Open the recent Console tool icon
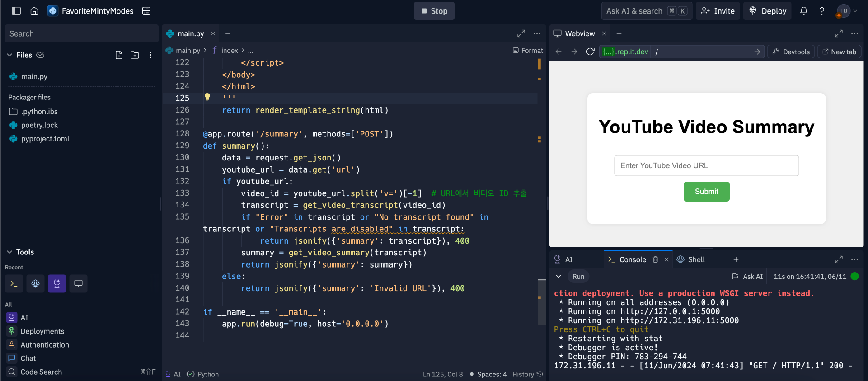The height and width of the screenshot is (381, 868). (14, 283)
